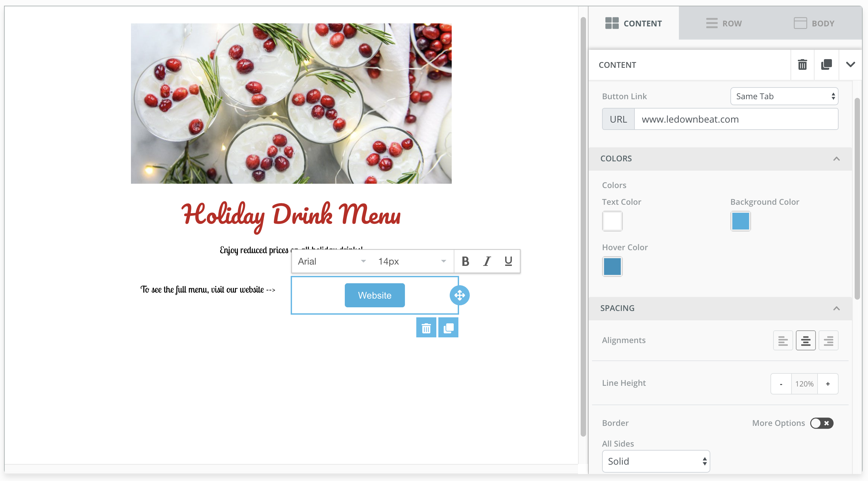Click the move/drag icon on Website button

[460, 295]
